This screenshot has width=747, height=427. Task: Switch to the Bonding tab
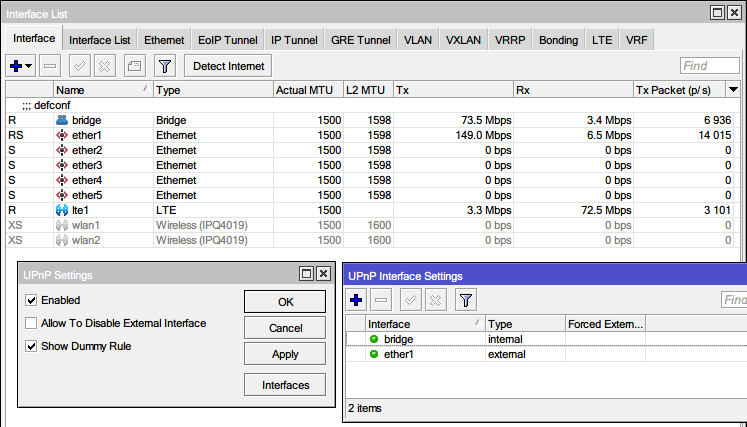tap(558, 40)
